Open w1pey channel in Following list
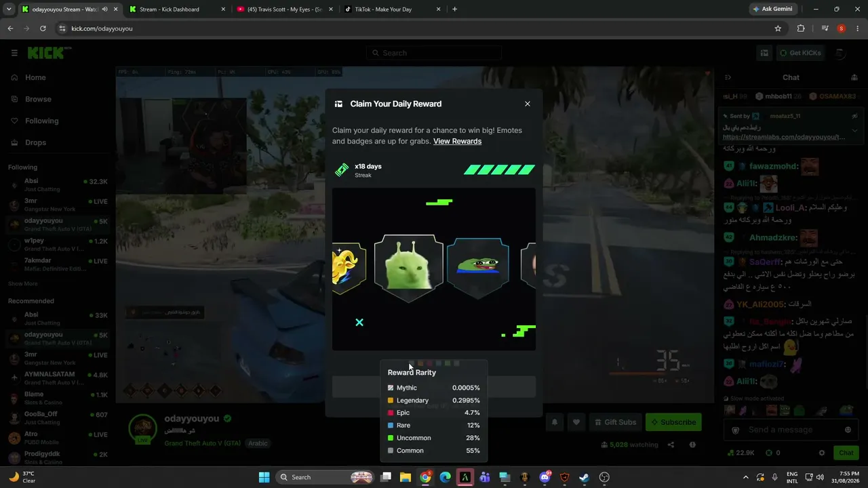Screen dimensions: 868x488 click(x=58, y=244)
